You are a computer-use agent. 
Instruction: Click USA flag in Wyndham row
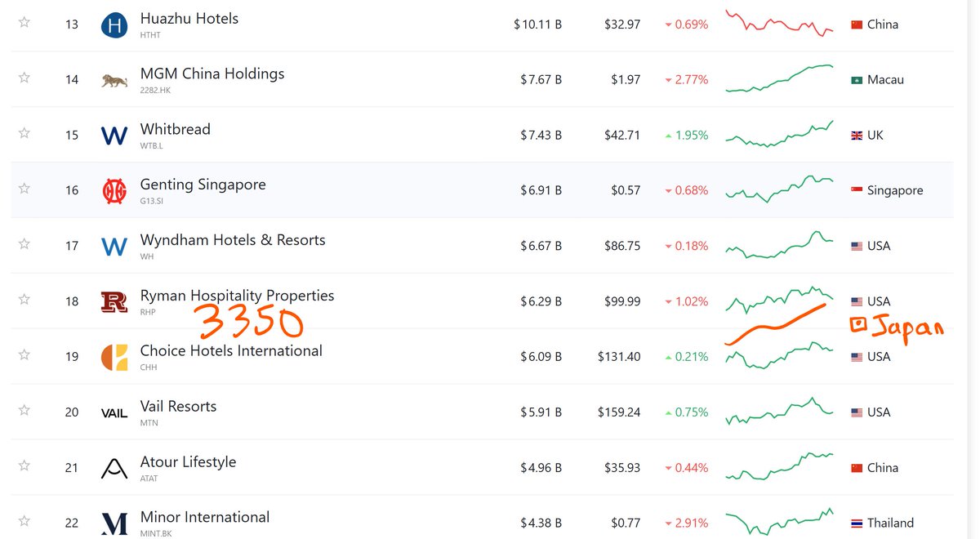click(x=857, y=246)
